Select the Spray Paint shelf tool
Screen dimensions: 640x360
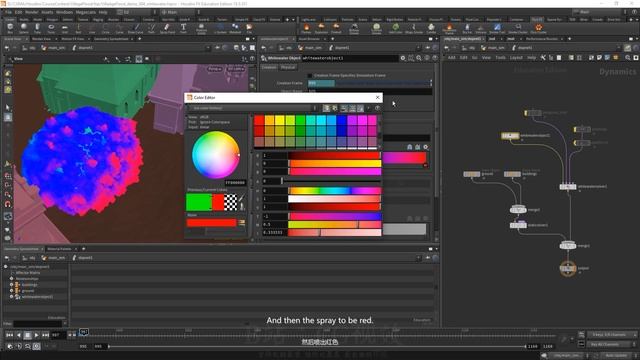click(x=167, y=28)
